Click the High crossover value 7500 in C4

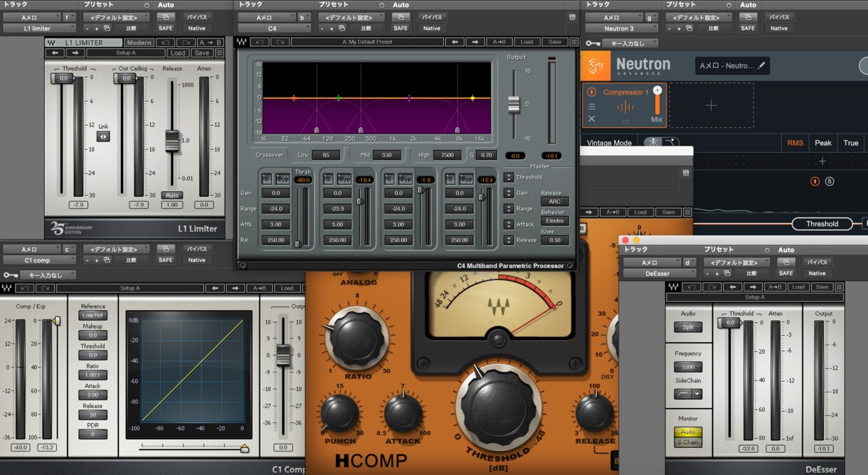[x=448, y=155]
